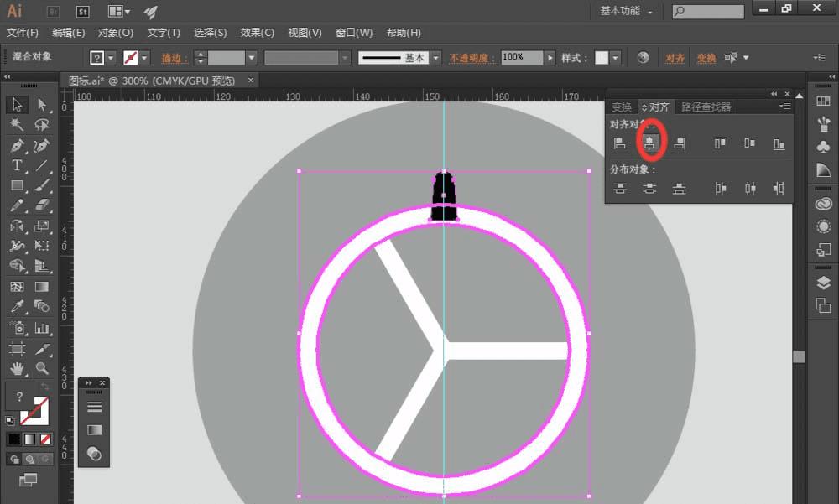Pick the Line Segment tool
The width and height of the screenshot is (839, 504).
[42, 165]
